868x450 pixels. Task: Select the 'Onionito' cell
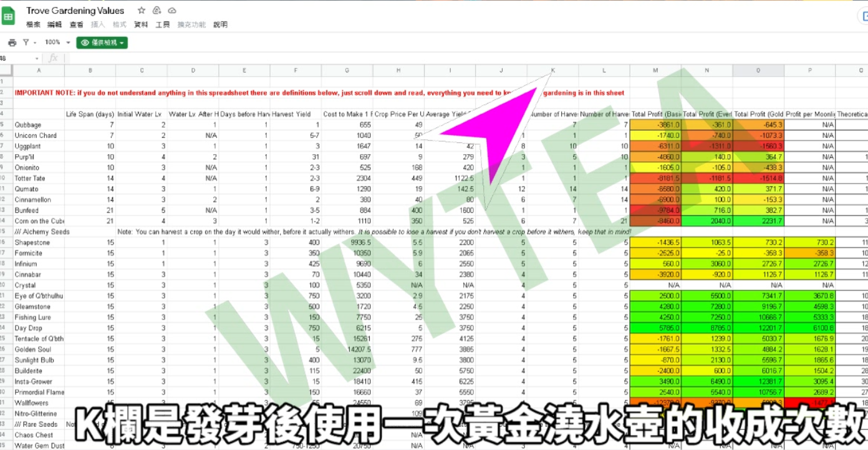pyautogui.click(x=39, y=167)
